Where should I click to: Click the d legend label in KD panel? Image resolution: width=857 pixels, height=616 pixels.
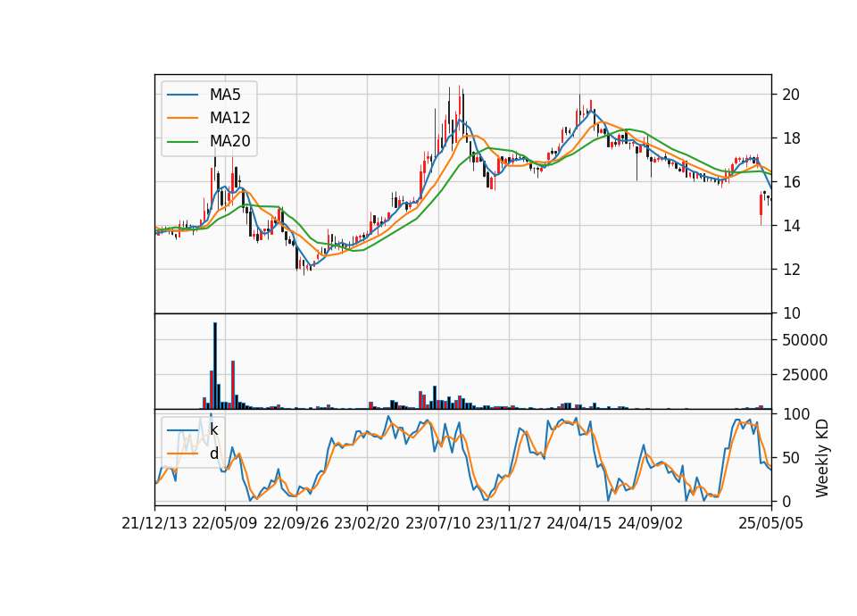point(213,454)
